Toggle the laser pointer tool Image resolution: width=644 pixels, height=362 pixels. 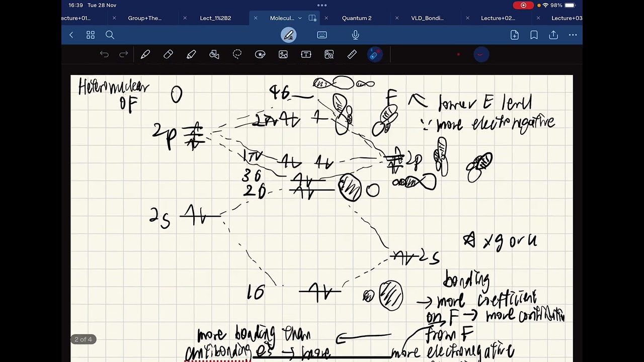375,54
